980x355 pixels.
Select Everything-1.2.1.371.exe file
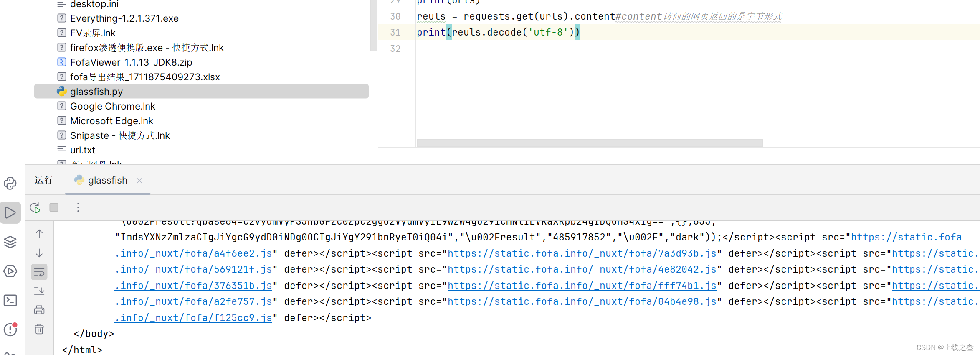pyautogui.click(x=124, y=18)
